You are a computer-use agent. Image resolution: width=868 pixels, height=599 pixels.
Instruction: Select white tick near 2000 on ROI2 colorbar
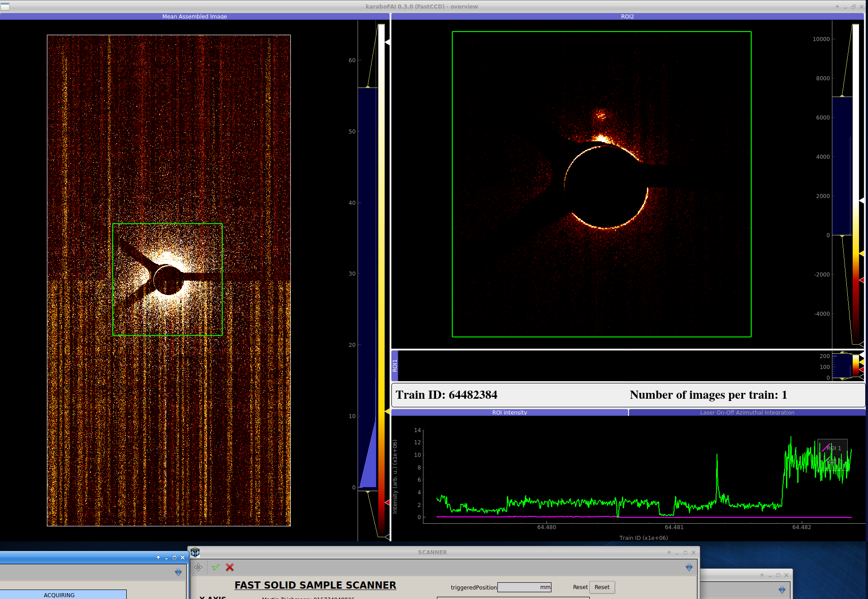click(862, 200)
